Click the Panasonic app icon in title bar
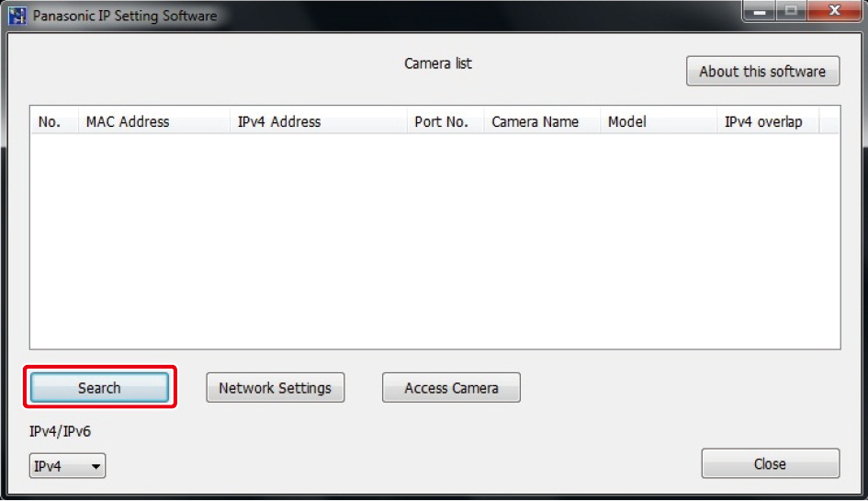Viewport: 868px width, 501px height. 17,15
